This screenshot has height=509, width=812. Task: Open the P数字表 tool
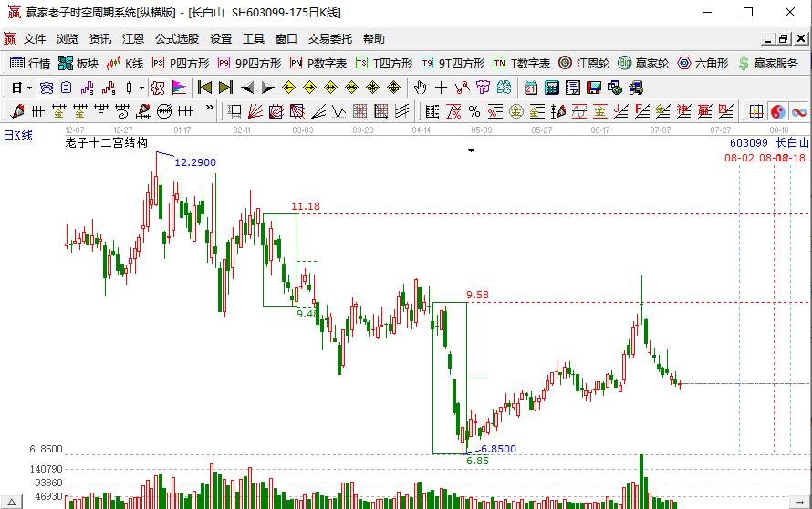click(x=318, y=63)
